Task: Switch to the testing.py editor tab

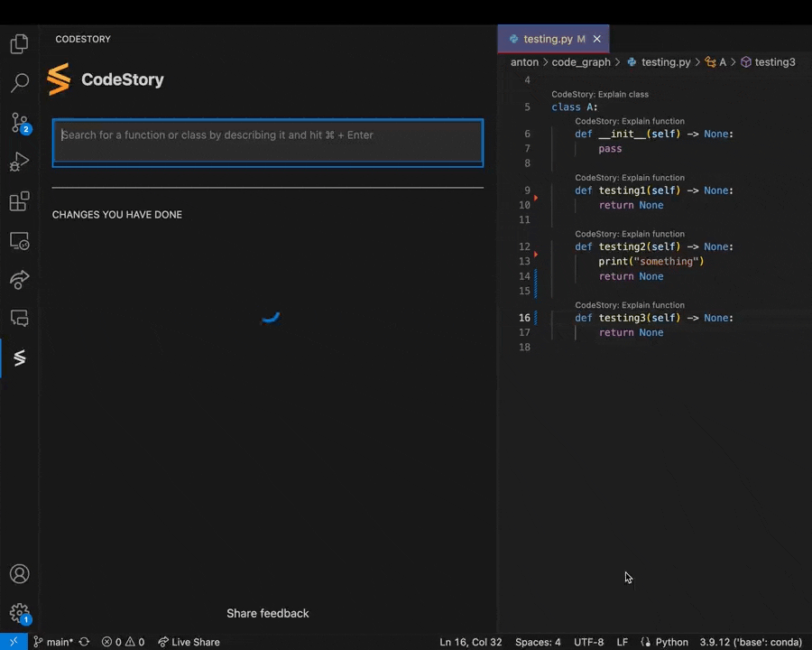Action: pyautogui.click(x=548, y=39)
